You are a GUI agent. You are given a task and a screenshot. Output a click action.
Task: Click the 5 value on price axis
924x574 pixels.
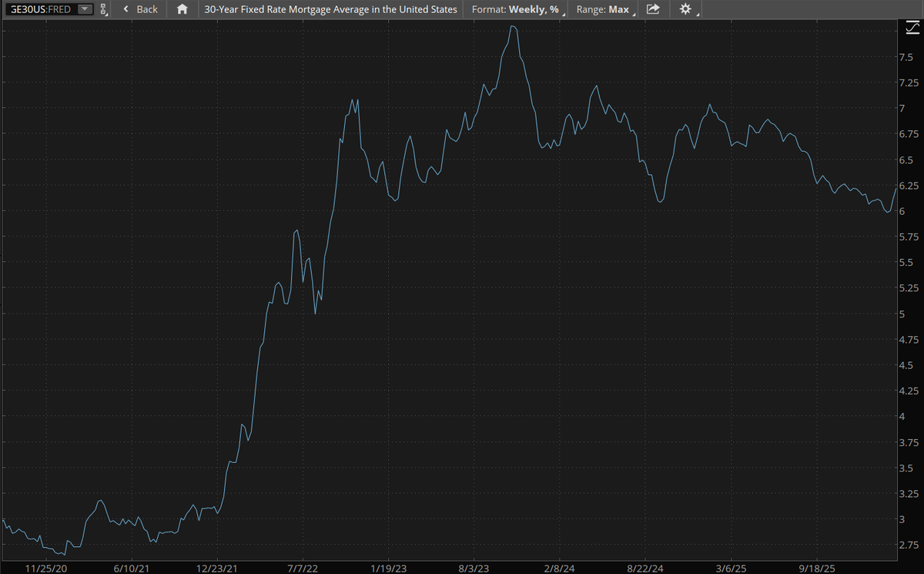(902, 314)
